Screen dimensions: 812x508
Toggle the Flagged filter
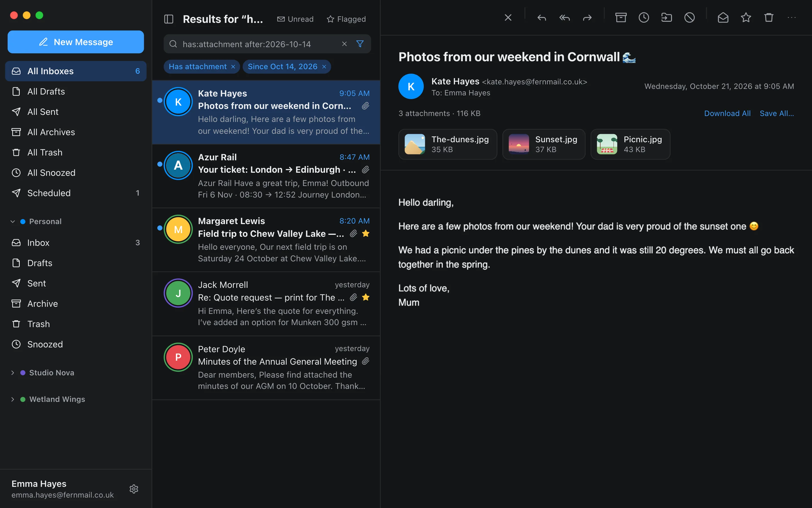point(346,19)
